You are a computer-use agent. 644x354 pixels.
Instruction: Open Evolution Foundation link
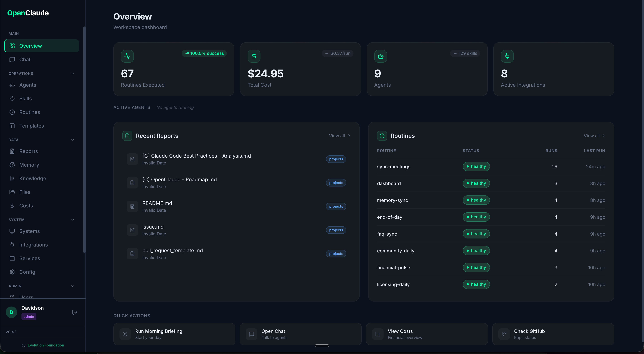coord(46,345)
